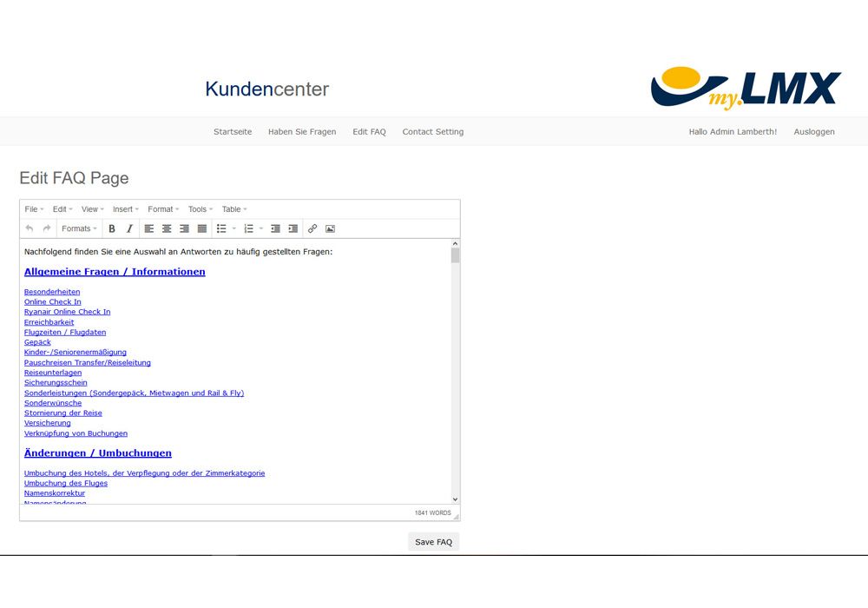Toggle italic formatting in the editor toolbar
Screen dimensions: 868x608
click(x=129, y=228)
